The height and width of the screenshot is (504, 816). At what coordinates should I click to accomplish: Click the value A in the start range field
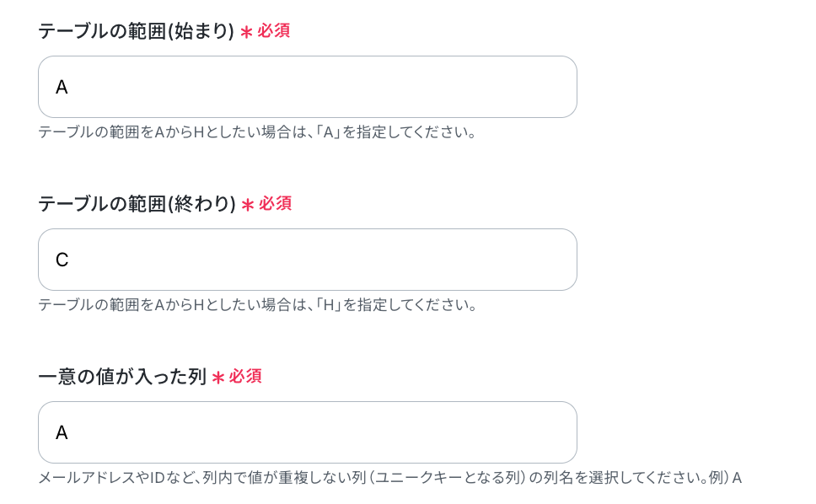click(x=62, y=88)
